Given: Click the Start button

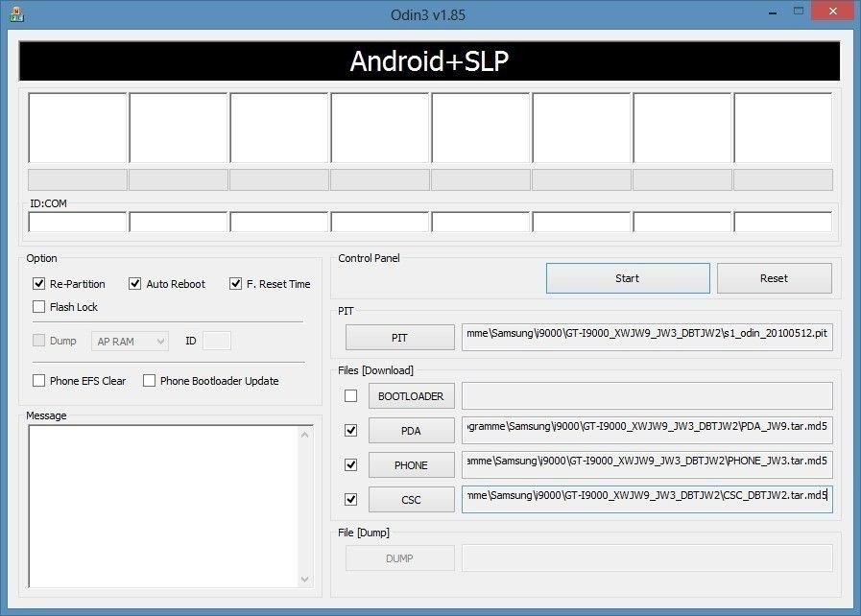Looking at the screenshot, I should (x=628, y=278).
